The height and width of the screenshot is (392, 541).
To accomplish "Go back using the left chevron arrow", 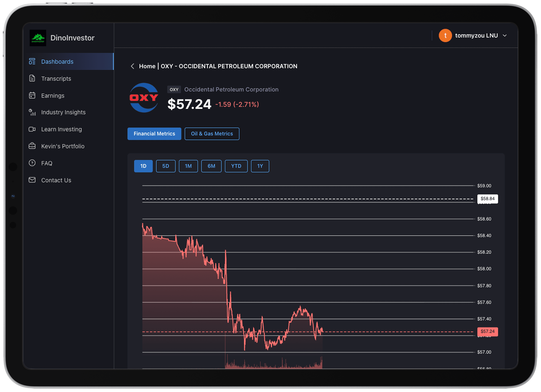I will (x=133, y=66).
